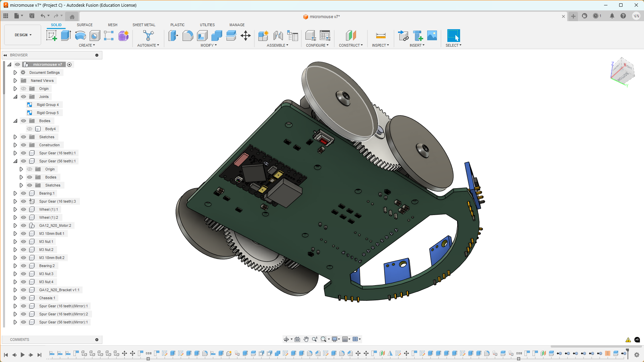Open the Measure tool under Inspect

click(x=381, y=36)
